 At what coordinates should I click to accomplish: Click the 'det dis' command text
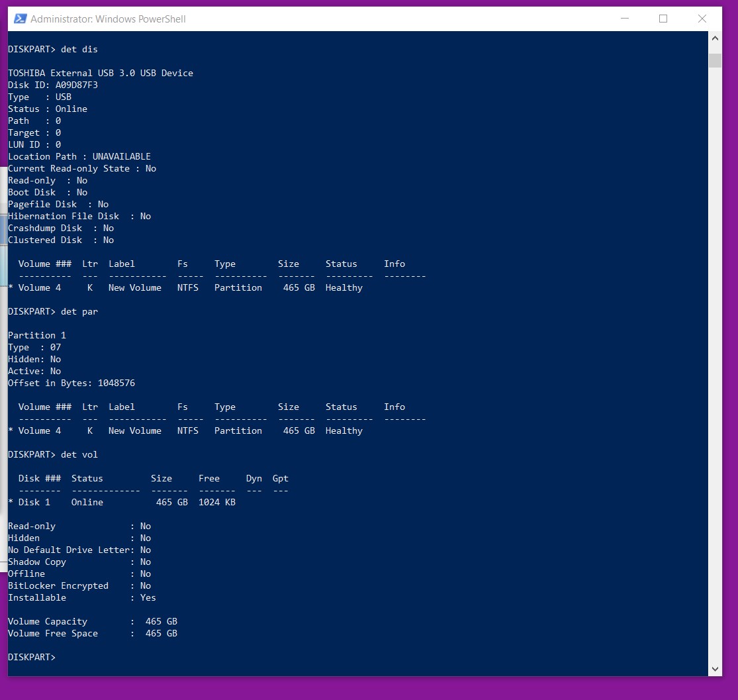pyautogui.click(x=79, y=49)
